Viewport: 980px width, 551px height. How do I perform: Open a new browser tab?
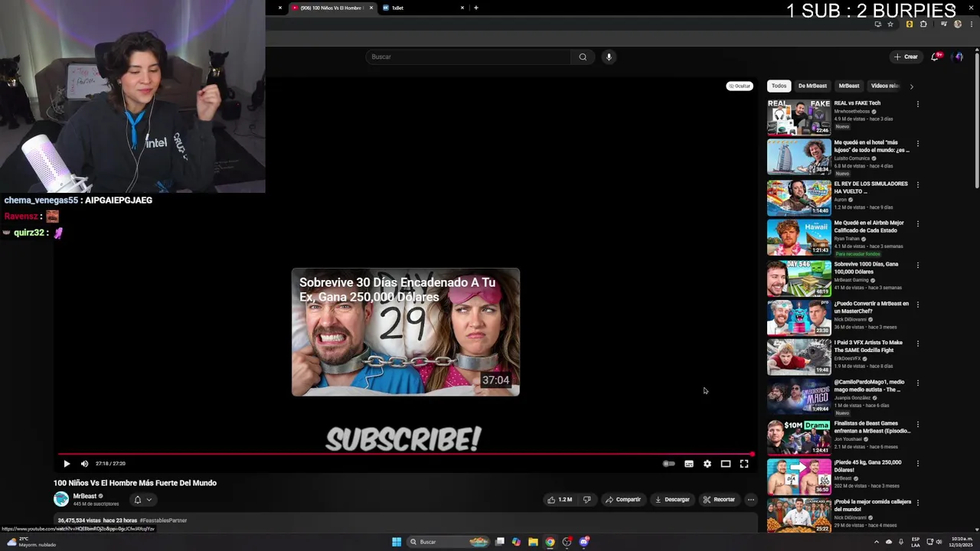(x=476, y=8)
